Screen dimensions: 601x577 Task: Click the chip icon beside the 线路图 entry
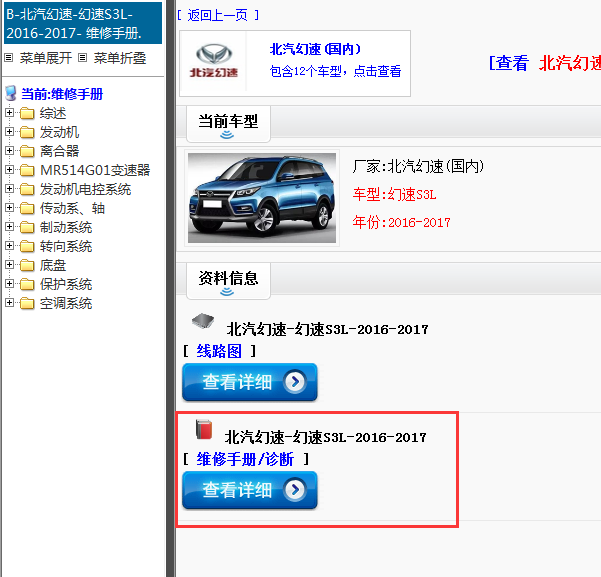coord(203,322)
